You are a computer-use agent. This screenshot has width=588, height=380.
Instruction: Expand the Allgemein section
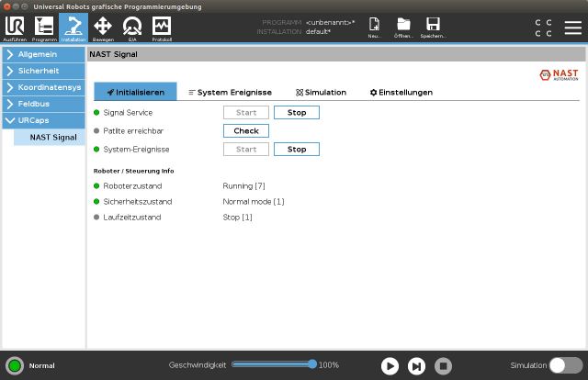[43, 55]
